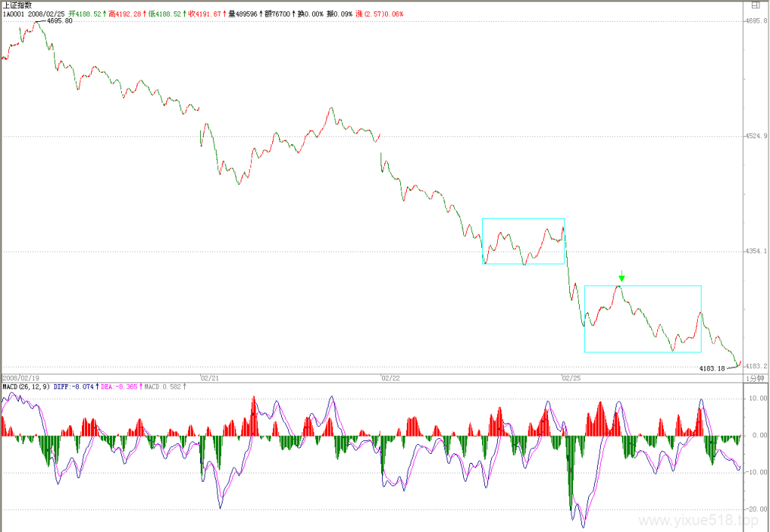Screen dimensions: 770x532
Task: Click the 02/21 date marker
Action: pyautogui.click(x=210, y=379)
